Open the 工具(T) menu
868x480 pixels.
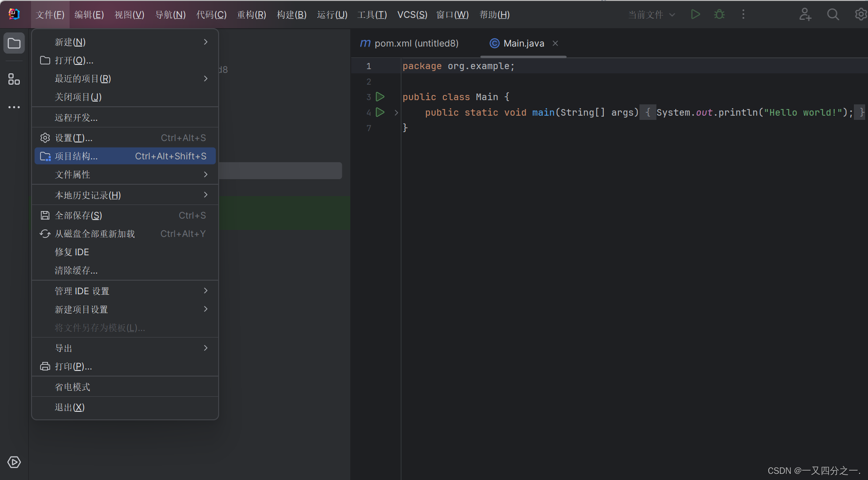coord(372,15)
